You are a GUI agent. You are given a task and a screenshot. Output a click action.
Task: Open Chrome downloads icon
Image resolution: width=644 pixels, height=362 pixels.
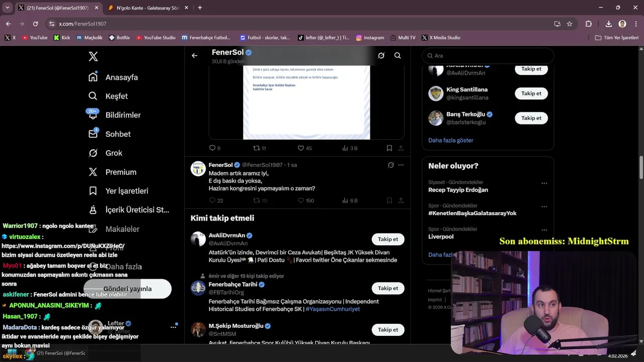[x=608, y=24]
